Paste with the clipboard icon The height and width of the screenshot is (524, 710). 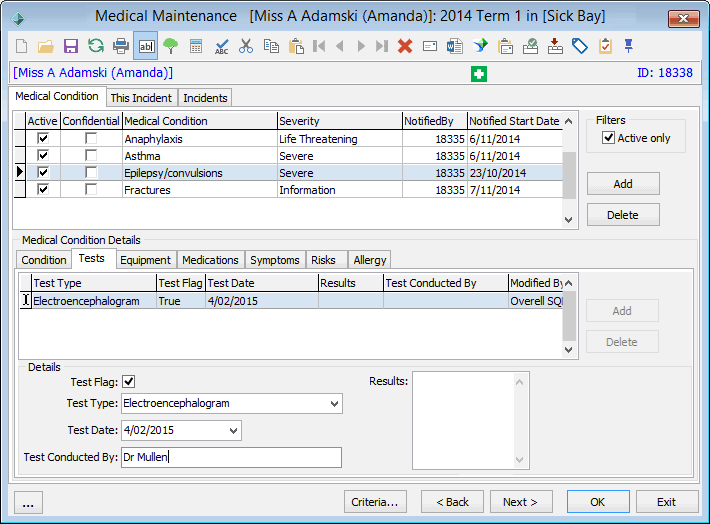[296, 46]
